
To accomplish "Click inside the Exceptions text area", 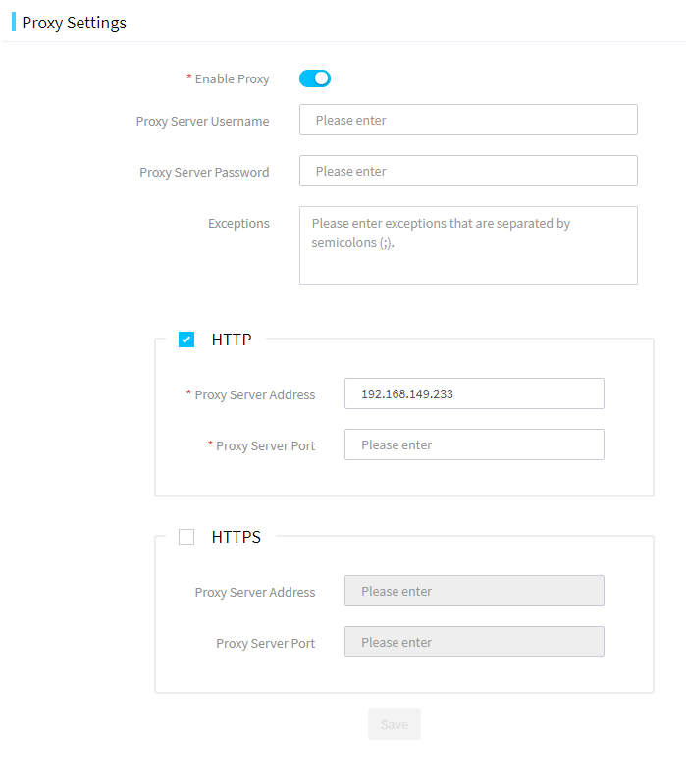I will click(x=468, y=245).
